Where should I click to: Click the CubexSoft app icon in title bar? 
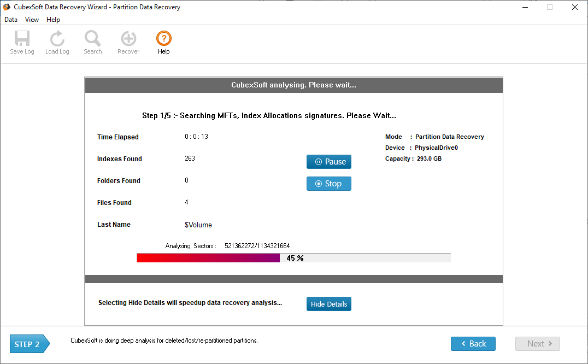[x=7, y=7]
